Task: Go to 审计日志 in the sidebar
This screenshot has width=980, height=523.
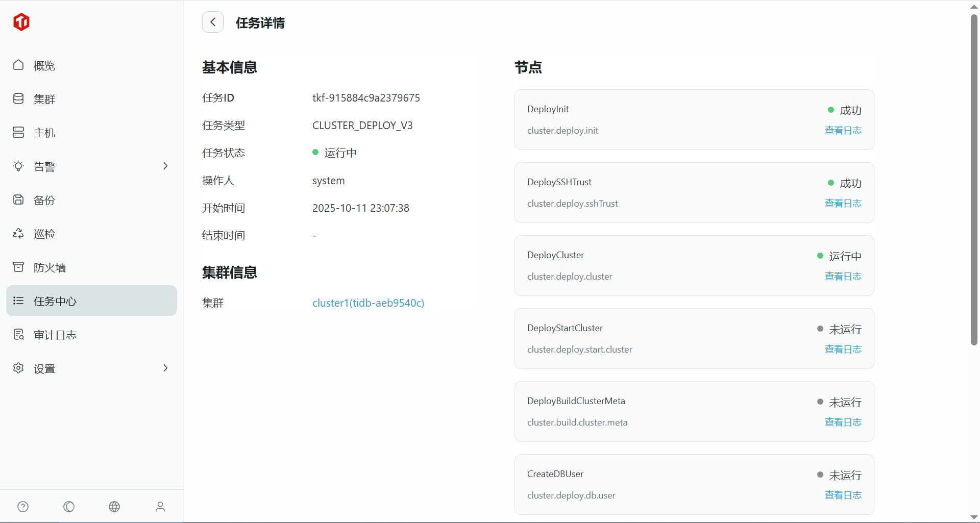Action: click(x=55, y=335)
